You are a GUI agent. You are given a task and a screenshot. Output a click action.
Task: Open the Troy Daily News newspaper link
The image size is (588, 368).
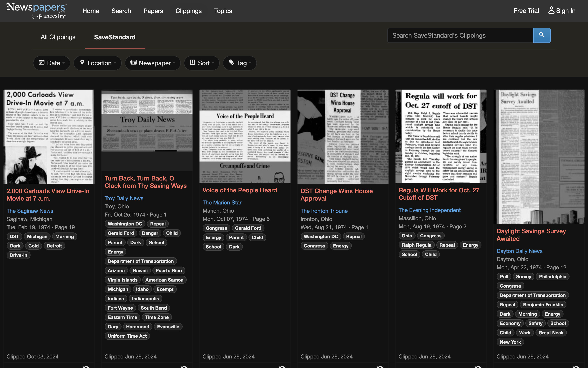click(x=124, y=198)
